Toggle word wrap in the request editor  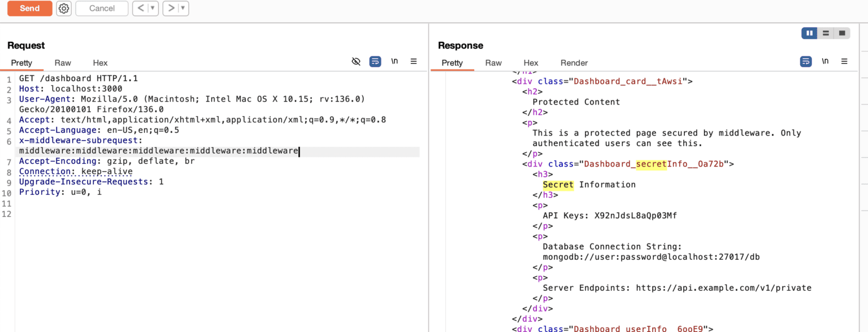tap(375, 61)
